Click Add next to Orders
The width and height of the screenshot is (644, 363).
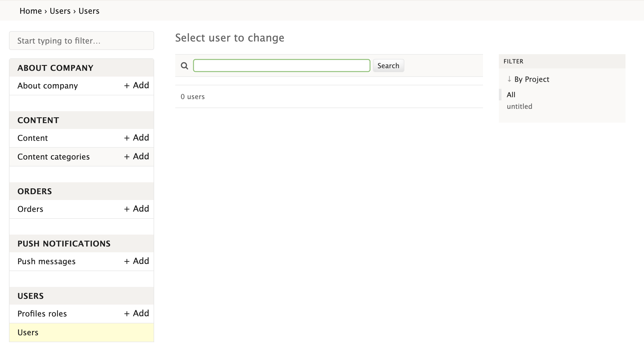tap(137, 209)
